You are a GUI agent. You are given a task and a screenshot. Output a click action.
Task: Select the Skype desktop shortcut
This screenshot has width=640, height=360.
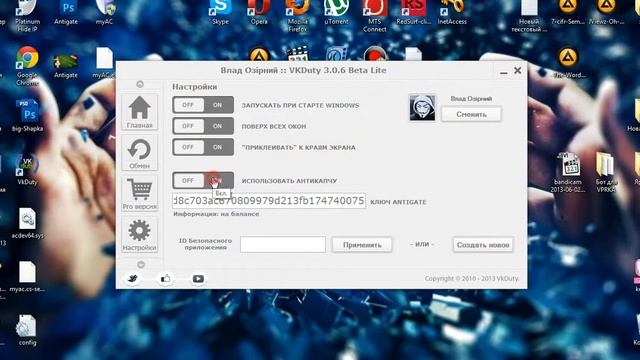[x=220, y=13]
